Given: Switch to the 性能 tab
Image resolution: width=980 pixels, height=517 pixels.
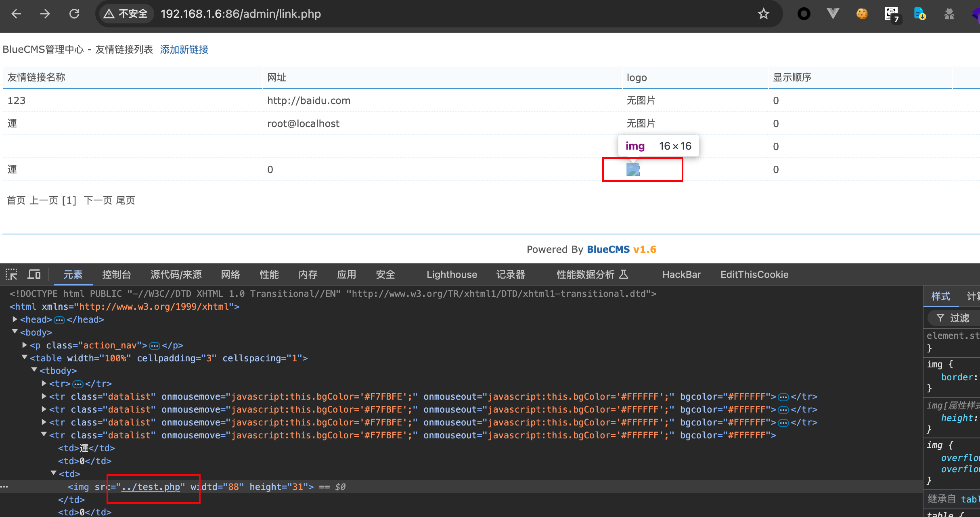Looking at the screenshot, I should [269, 275].
